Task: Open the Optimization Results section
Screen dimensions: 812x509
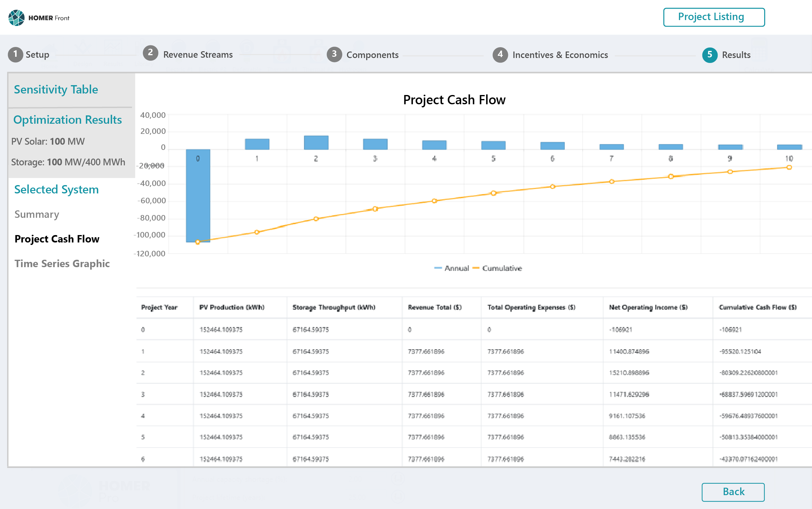Action: click(x=67, y=120)
